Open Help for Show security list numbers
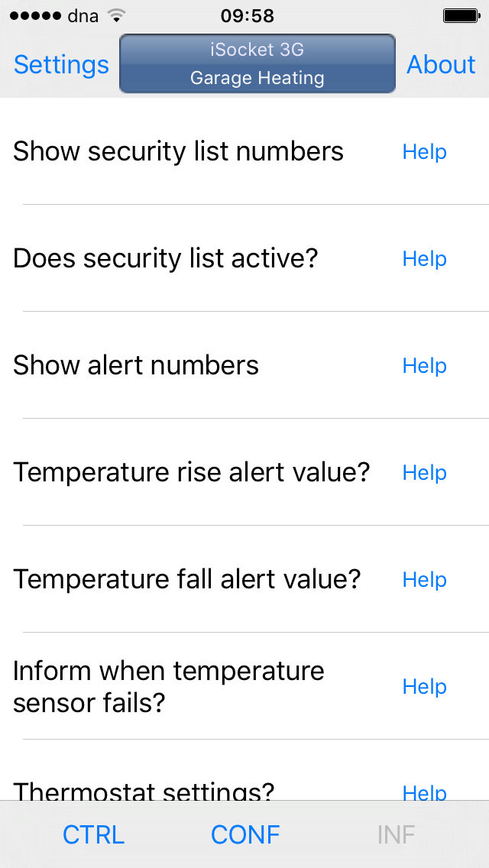This screenshot has height=868, width=489. [424, 151]
